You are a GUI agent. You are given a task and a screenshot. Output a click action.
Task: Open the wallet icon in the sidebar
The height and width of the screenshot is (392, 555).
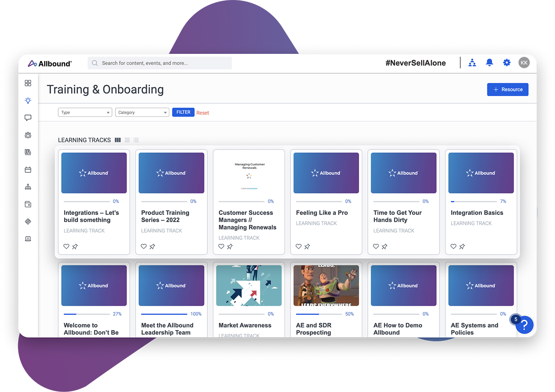pos(28,204)
